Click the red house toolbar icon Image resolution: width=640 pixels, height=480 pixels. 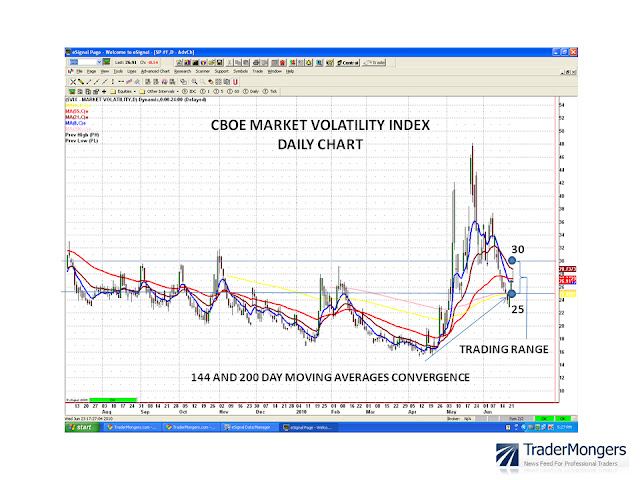(282, 62)
